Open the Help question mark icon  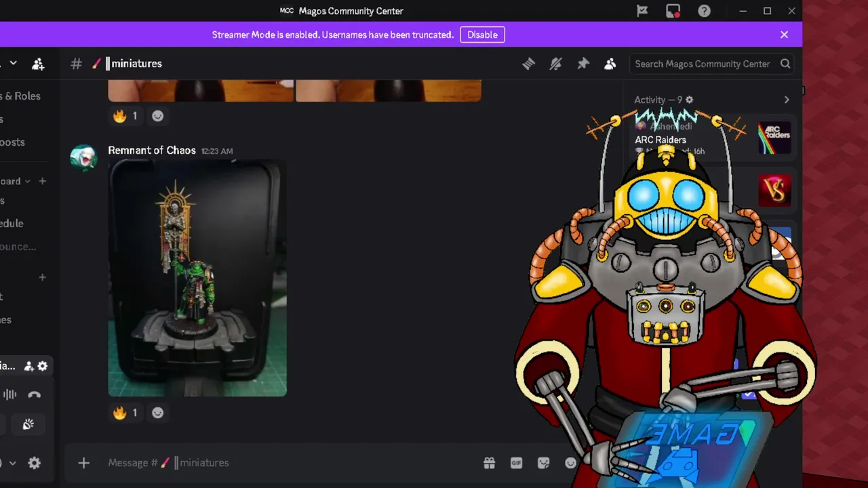click(x=704, y=11)
